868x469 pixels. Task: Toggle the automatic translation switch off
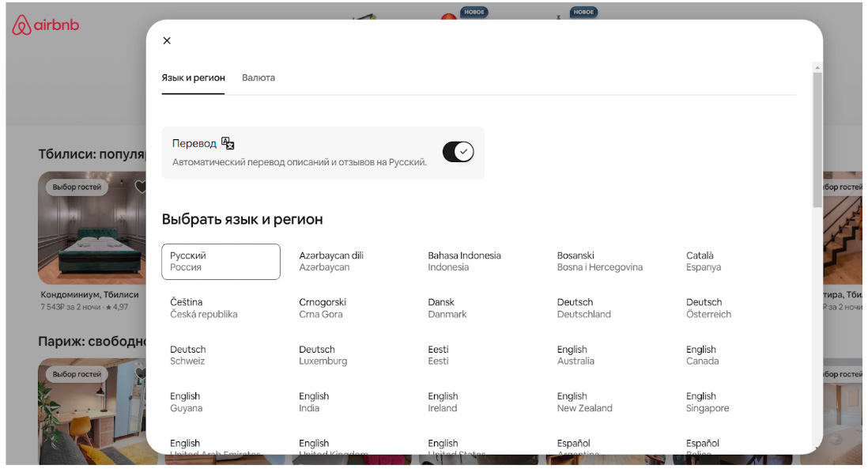click(x=458, y=152)
